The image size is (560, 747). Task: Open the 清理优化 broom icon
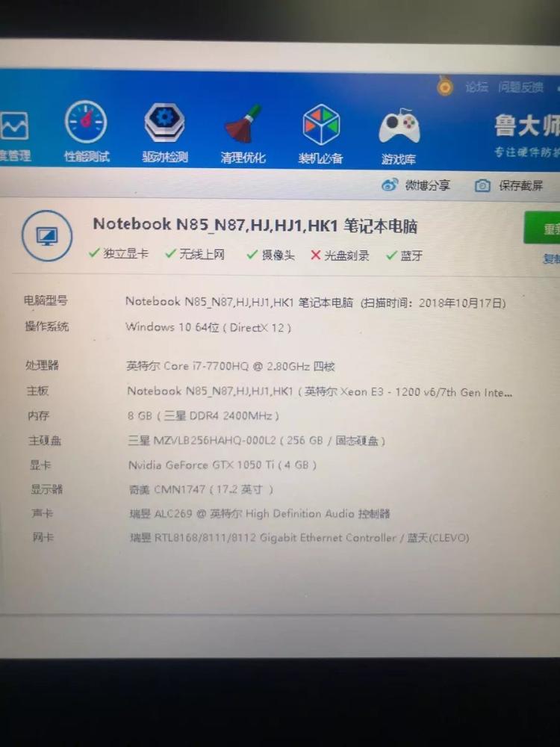click(243, 124)
